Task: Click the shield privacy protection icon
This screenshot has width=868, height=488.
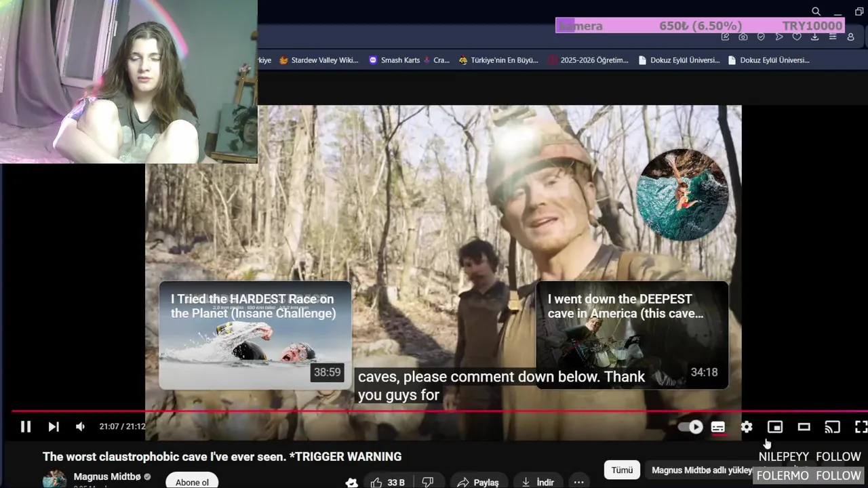Action: tap(761, 37)
